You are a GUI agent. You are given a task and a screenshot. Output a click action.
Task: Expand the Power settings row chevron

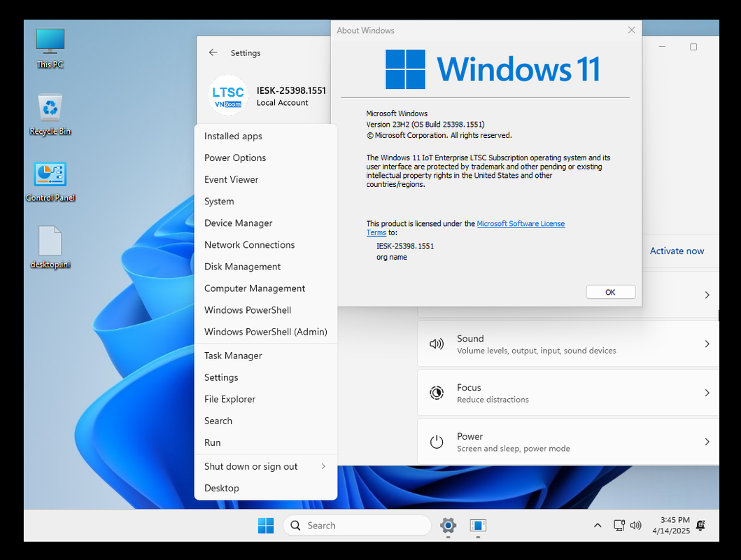(x=707, y=442)
